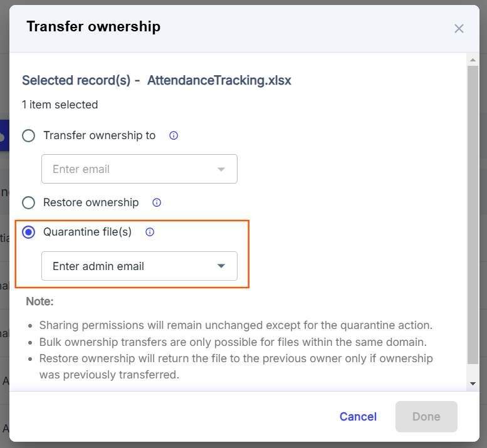Expand the Enter email dropdown arrow
The height and width of the screenshot is (448, 487).
tap(221, 169)
